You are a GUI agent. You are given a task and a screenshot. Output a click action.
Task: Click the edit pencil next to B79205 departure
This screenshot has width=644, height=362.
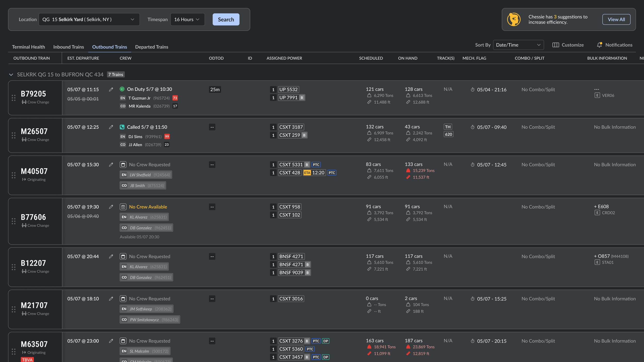(x=111, y=90)
